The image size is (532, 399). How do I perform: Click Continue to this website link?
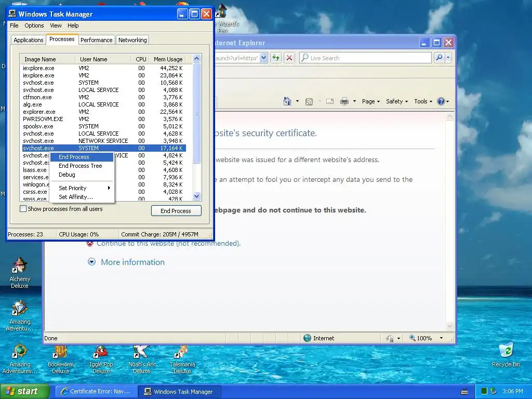click(169, 243)
